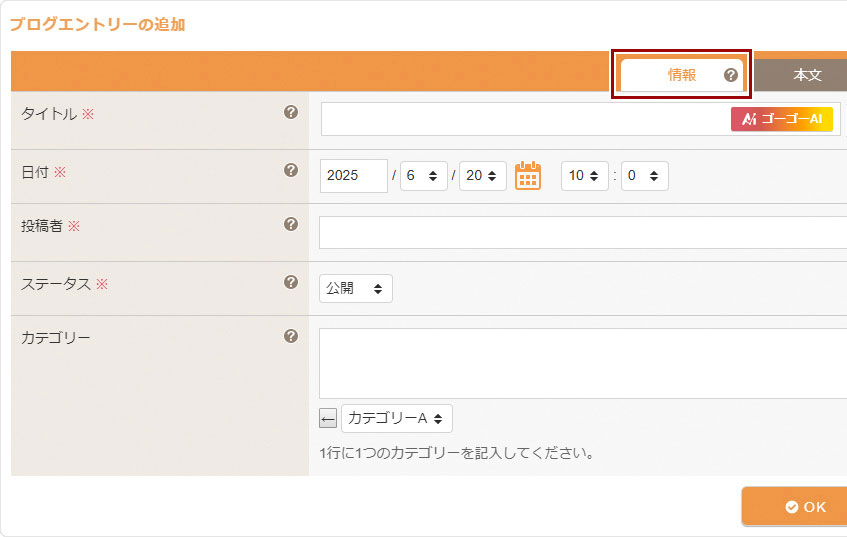Click the help icon beside タイトル
Viewport: 847px width, 537px height.
pos(291,112)
